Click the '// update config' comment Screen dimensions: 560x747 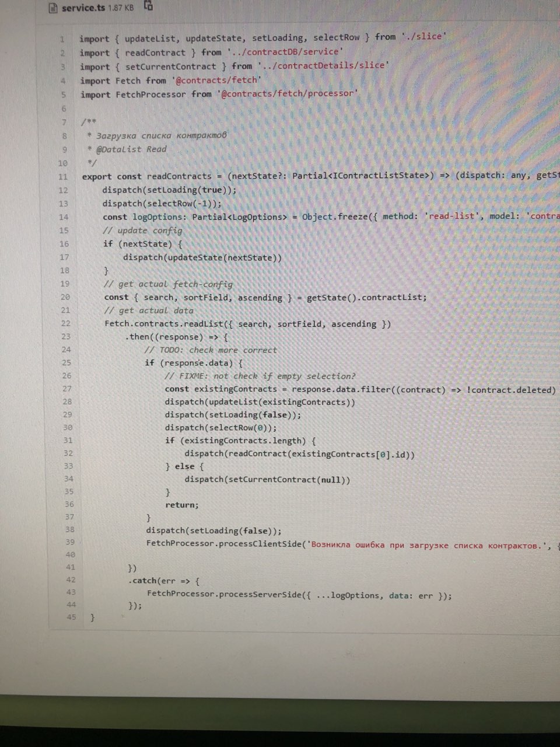click(143, 231)
